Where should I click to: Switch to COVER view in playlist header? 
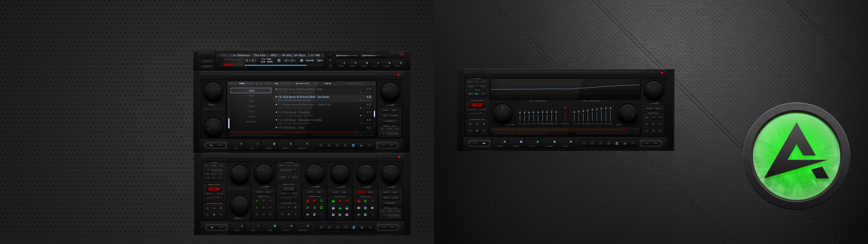pyautogui.click(x=250, y=84)
